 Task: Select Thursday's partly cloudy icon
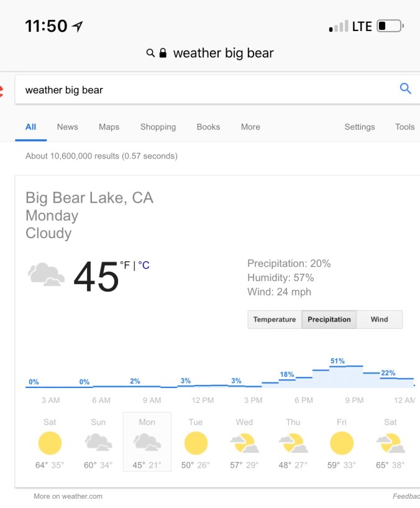293,443
